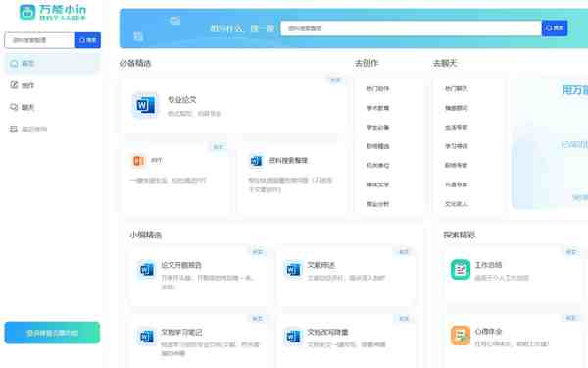Click the 去聊天 section heading
This screenshot has height=368, width=588.
tap(445, 63)
